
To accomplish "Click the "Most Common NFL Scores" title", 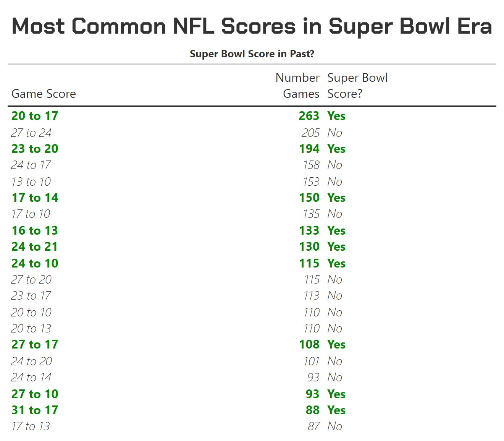I will 252,26.
